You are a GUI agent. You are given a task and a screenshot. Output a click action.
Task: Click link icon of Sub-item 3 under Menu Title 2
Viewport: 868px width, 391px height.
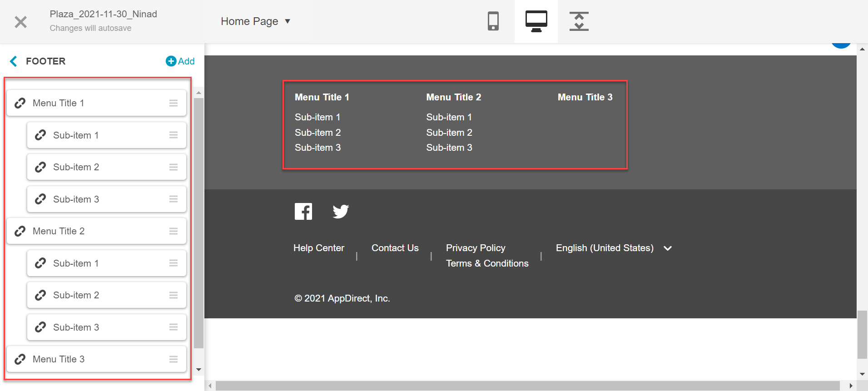click(x=40, y=327)
